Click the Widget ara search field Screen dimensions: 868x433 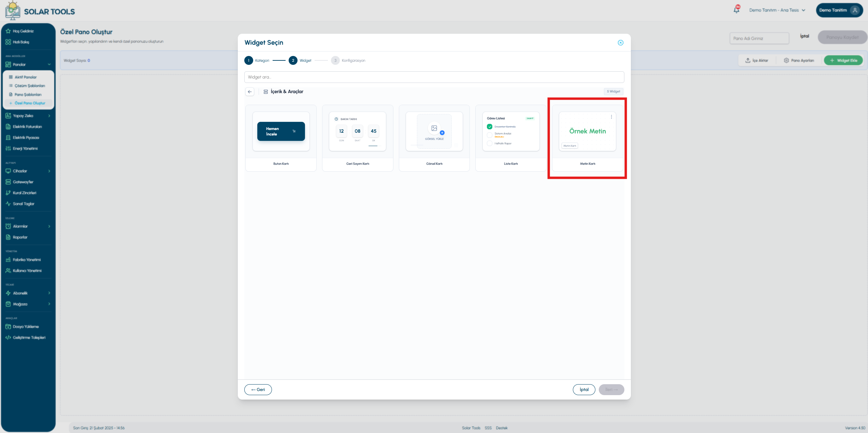click(434, 77)
